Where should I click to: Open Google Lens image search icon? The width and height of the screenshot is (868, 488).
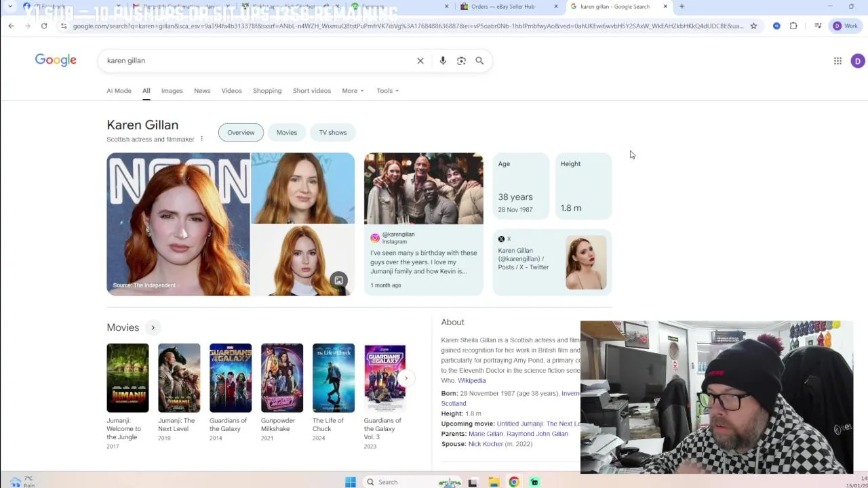(461, 61)
